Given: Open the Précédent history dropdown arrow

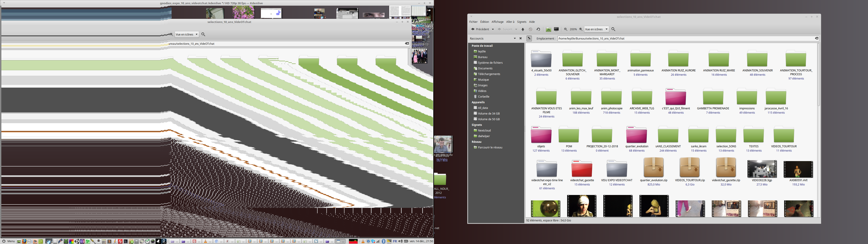Looking at the screenshot, I should pos(493,29).
